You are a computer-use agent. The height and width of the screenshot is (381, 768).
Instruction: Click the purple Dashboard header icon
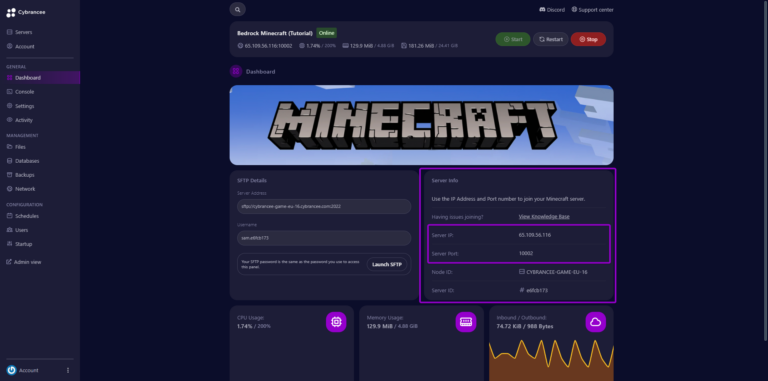(236, 71)
